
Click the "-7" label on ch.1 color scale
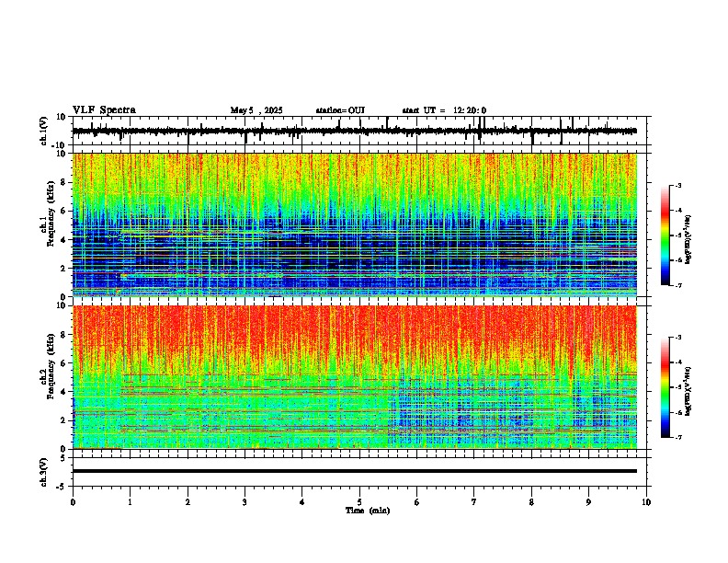coord(677,285)
